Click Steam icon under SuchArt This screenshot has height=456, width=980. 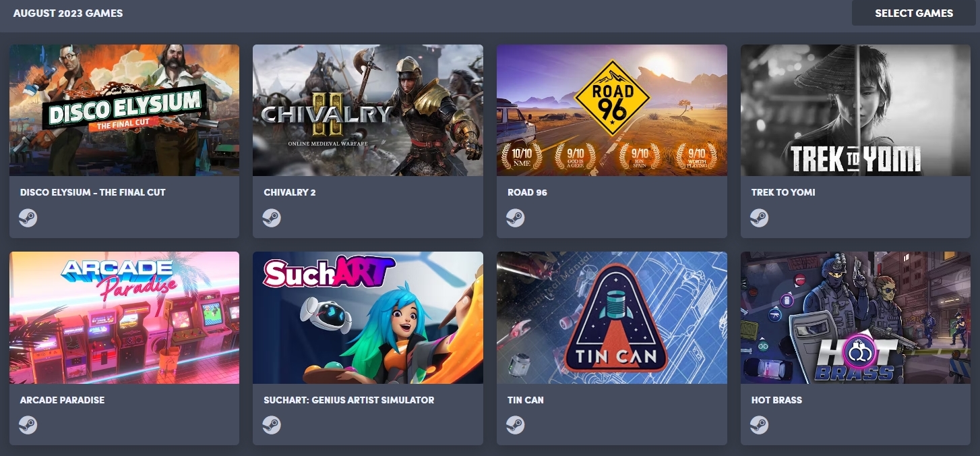[272, 425]
